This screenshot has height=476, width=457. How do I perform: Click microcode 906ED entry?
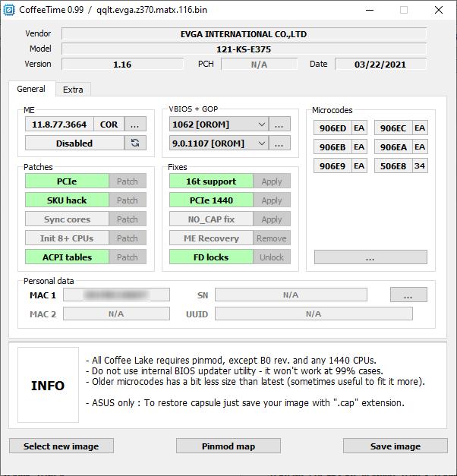(x=333, y=128)
